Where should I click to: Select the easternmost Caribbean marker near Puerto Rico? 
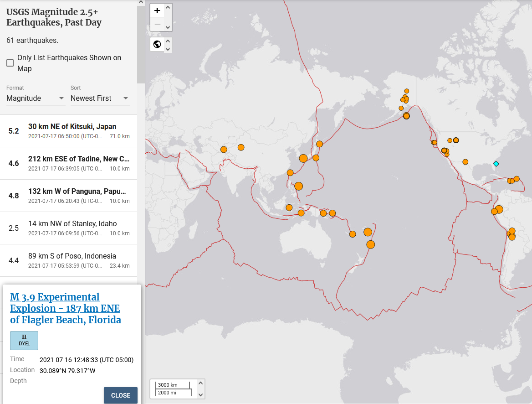(x=517, y=179)
